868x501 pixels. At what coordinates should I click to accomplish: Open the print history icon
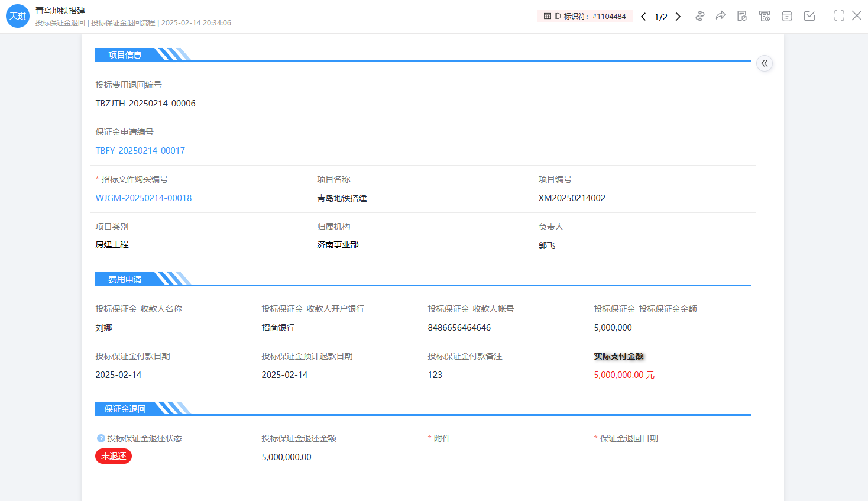point(765,16)
